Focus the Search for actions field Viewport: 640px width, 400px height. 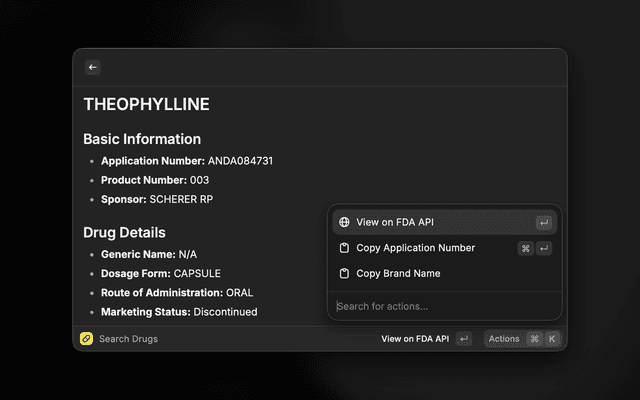(440, 306)
